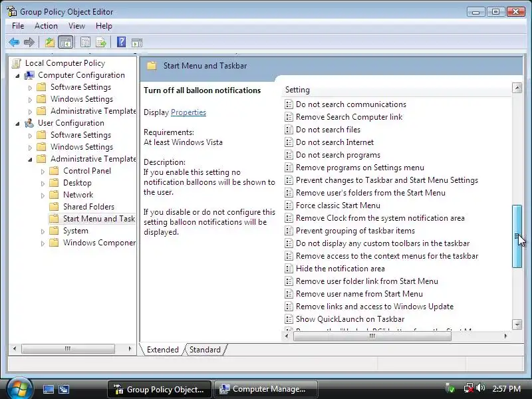Click the settings list horizontal scrollbar thumb
This screenshot has height=399, width=532.
[372, 336]
